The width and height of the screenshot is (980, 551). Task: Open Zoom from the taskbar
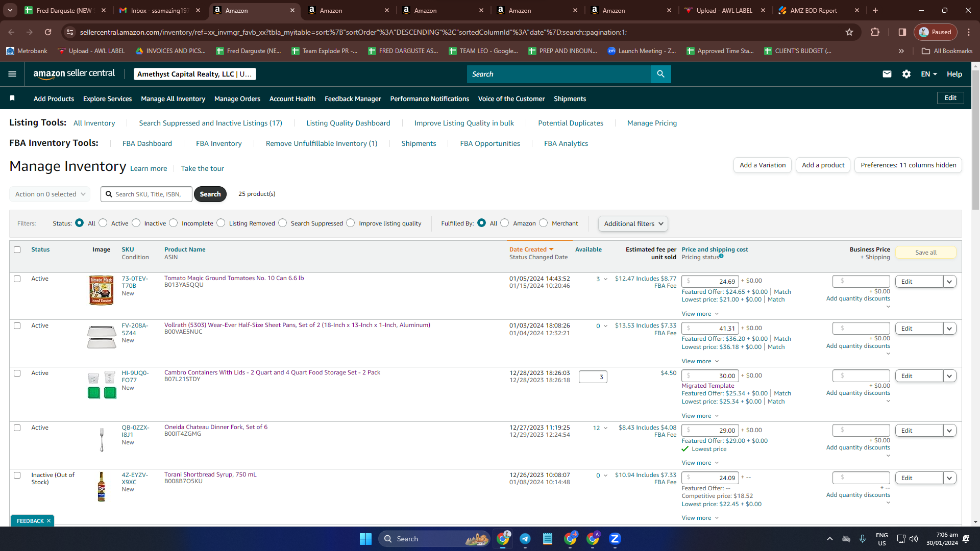pyautogui.click(x=615, y=539)
